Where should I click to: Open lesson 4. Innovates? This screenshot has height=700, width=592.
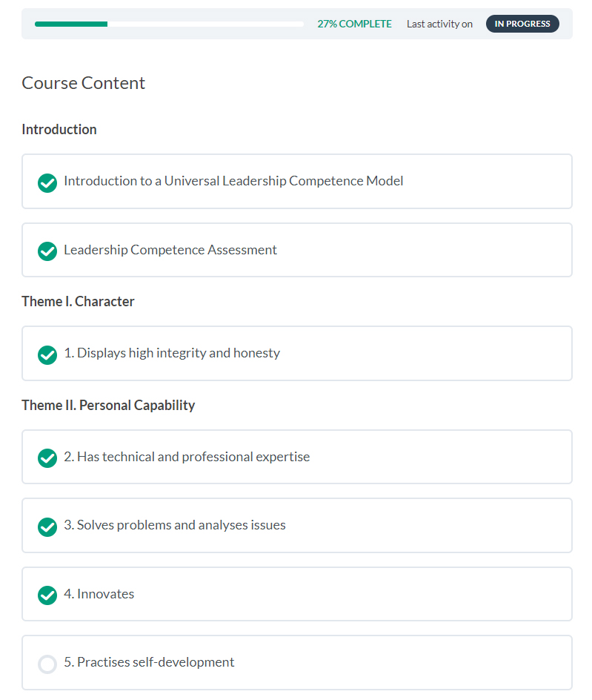coord(99,594)
